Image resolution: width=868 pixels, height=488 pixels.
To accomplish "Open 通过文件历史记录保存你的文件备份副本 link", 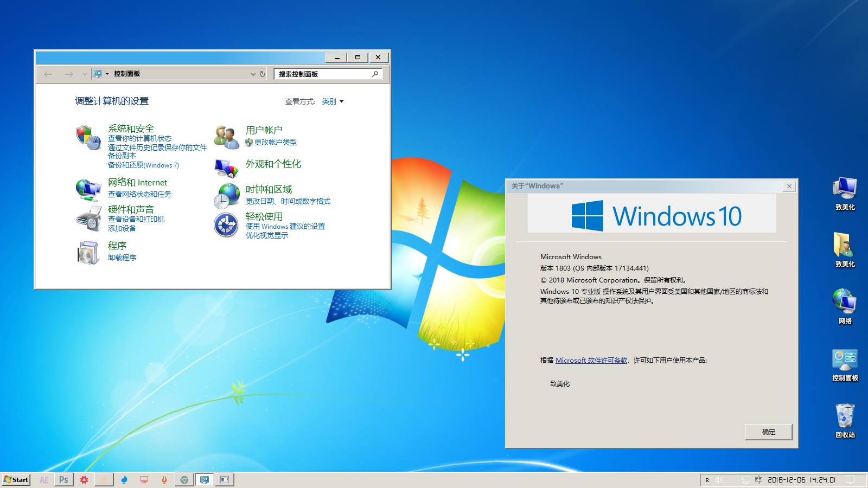I will click(x=157, y=151).
